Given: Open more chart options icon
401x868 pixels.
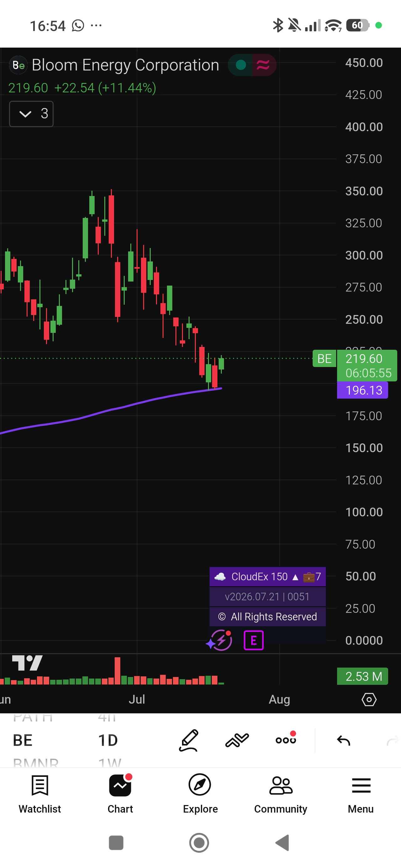Looking at the screenshot, I should click(x=286, y=740).
